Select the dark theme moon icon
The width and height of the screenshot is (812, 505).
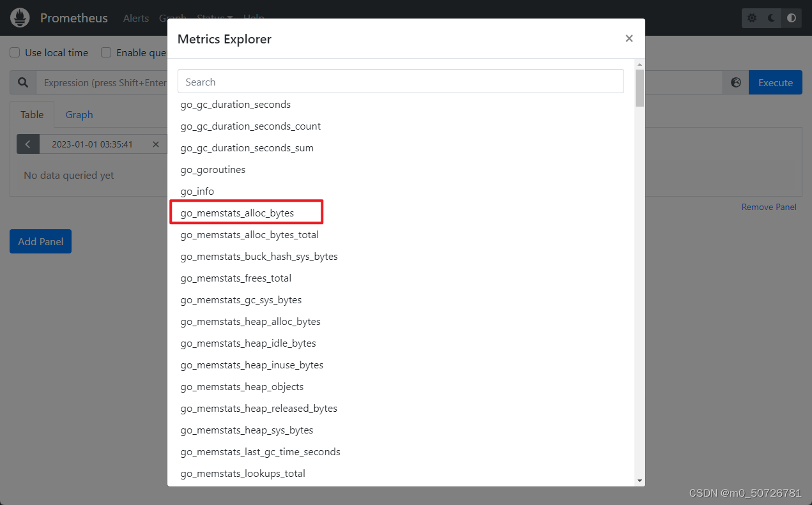tap(772, 18)
